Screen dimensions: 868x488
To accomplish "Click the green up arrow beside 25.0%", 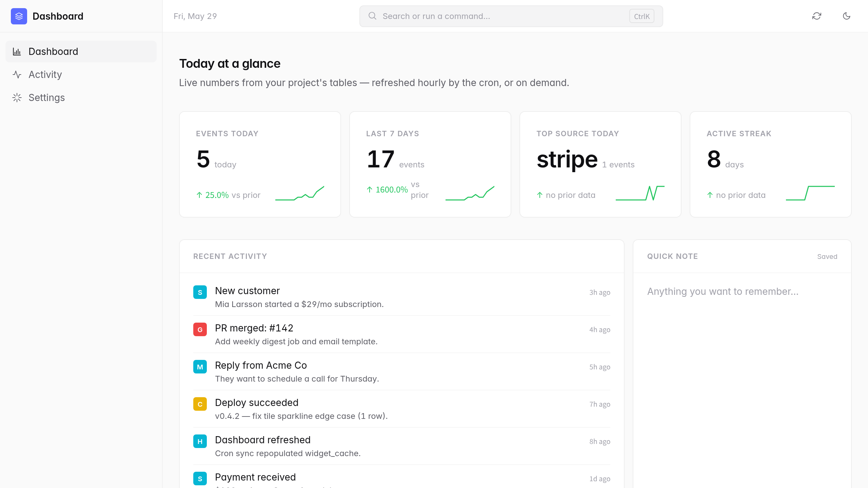I will click(199, 195).
